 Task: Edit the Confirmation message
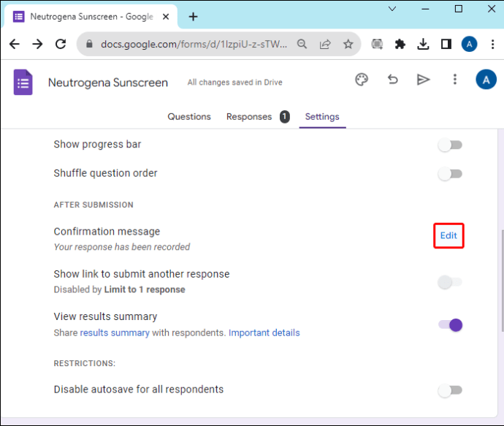pyautogui.click(x=448, y=236)
